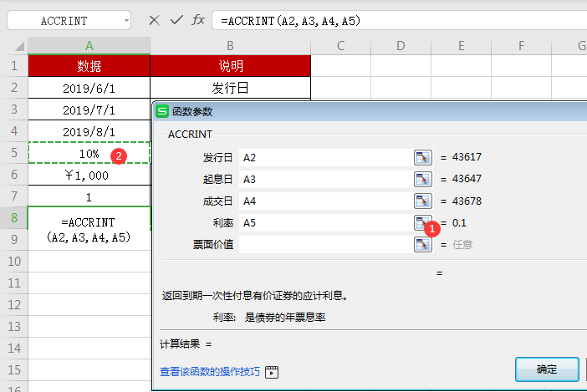Click range selector icon for 票面价值 field
The width and height of the screenshot is (587, 392).
coord(423,244)
